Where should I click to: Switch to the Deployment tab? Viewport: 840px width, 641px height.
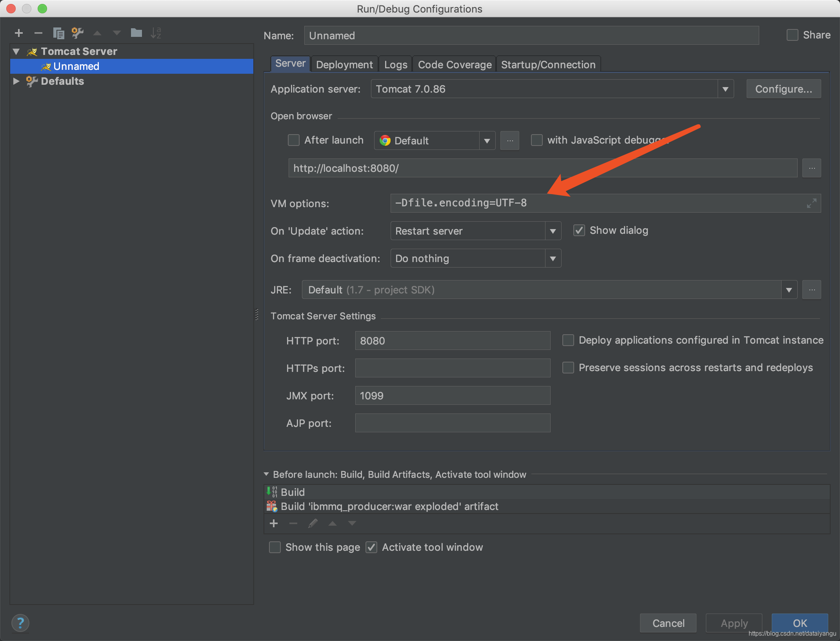click(344, 65)
